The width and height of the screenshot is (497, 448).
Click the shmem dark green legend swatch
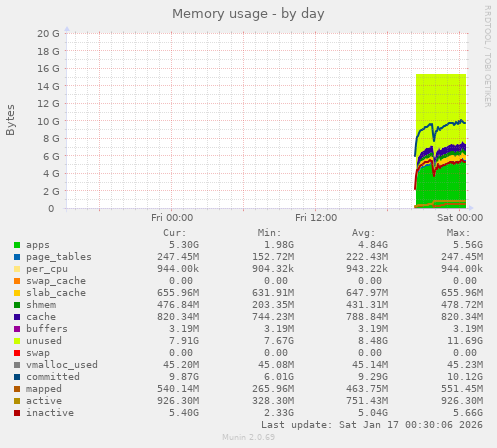click(x=17, y=305)
